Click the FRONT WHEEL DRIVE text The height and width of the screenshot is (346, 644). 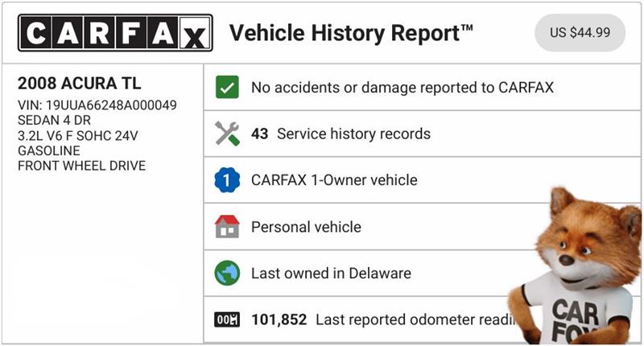(80, 166)
